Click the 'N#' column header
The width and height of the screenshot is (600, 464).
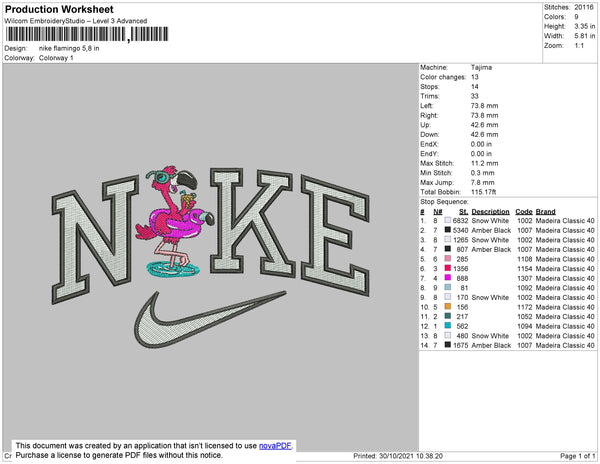coord(438,212)
